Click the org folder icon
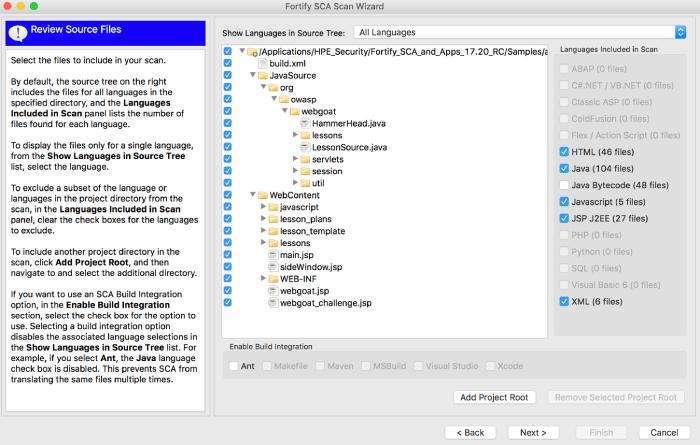Viewport: 700px width, 445px height. [274, 87]
